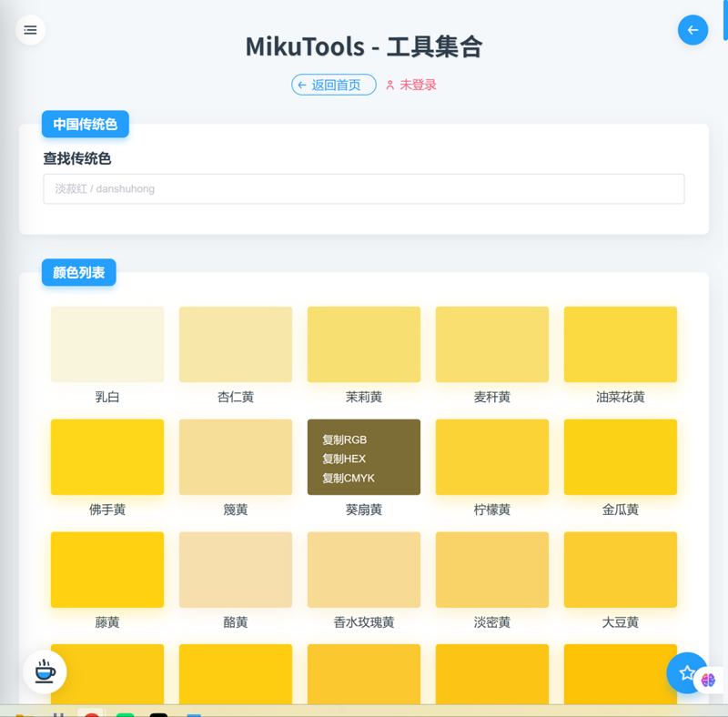Screen dimensions: 728x717
Task: Click the 篾黄 name label
Action: (x=236, y=510)
